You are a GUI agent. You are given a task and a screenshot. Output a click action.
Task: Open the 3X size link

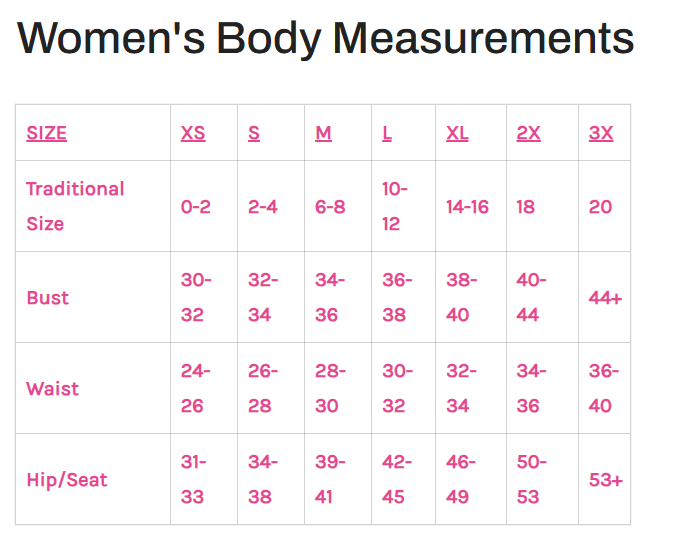(601, 133)
